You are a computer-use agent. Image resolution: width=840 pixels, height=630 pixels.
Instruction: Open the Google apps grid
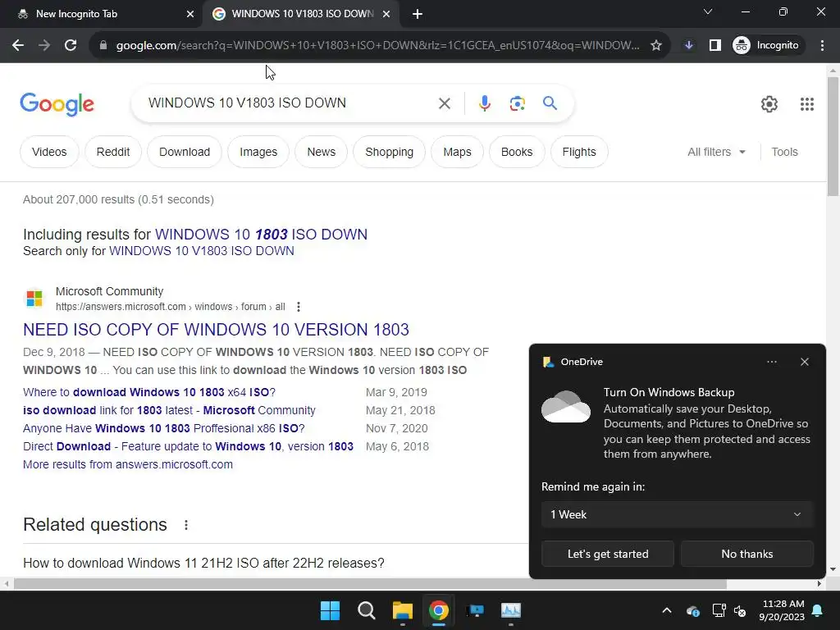pos(807,104)
